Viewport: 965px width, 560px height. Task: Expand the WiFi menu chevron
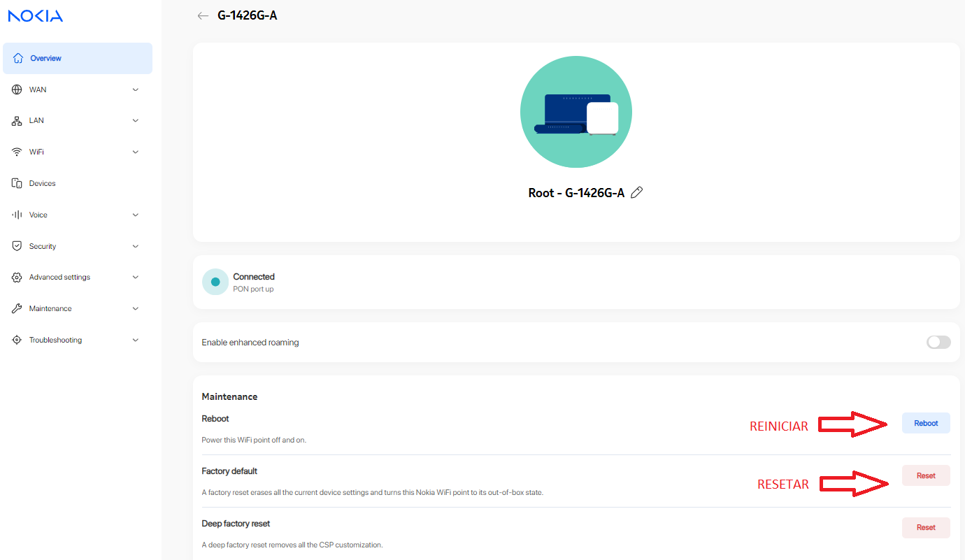click(136, 152)
